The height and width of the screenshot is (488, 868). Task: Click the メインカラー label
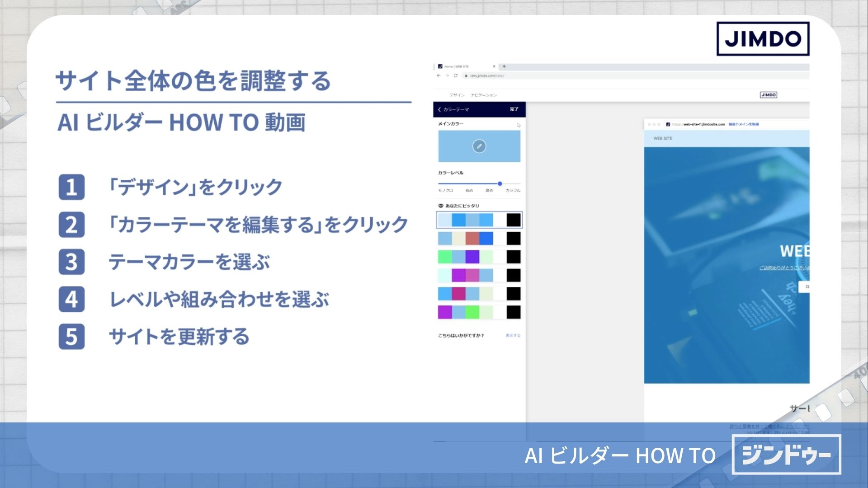pyautogui.click(x=450, y=123)
